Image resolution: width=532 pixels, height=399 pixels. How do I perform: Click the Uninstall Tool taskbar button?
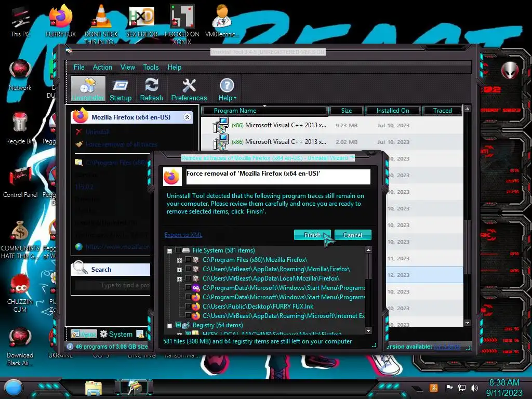point(135,388)
